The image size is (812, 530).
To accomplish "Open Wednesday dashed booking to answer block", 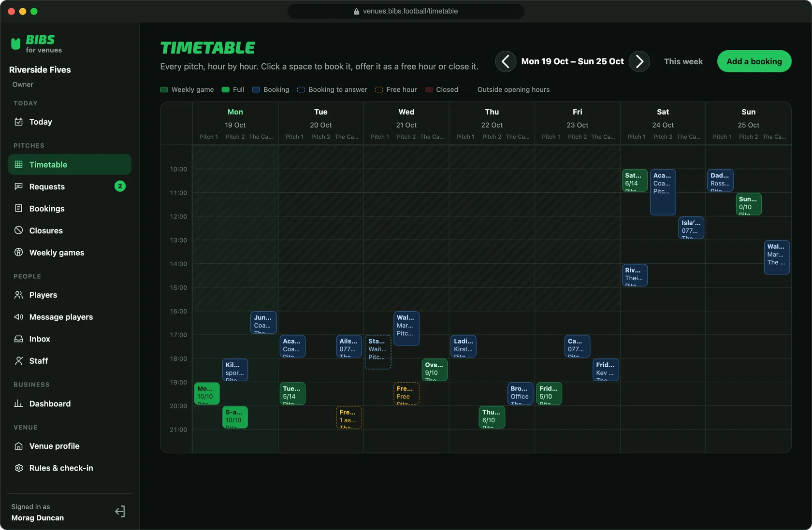I will coord(378,352).
